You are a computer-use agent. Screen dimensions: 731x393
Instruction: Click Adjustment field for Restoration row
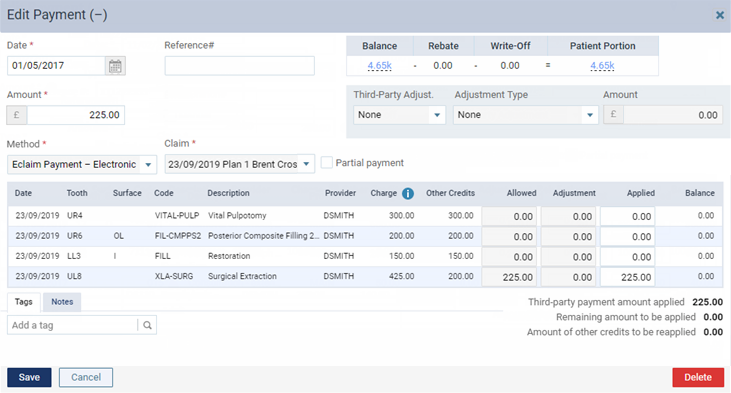(x=568, y=257)
